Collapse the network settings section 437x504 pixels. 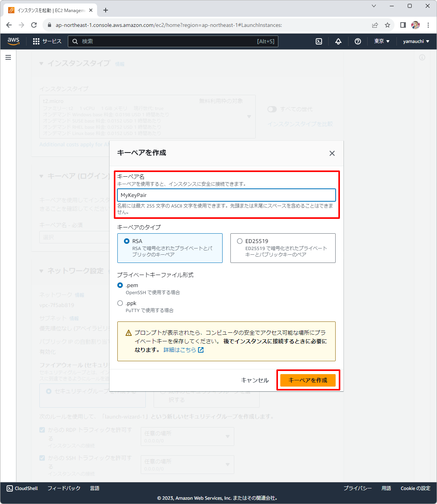[x=41, y=271]
